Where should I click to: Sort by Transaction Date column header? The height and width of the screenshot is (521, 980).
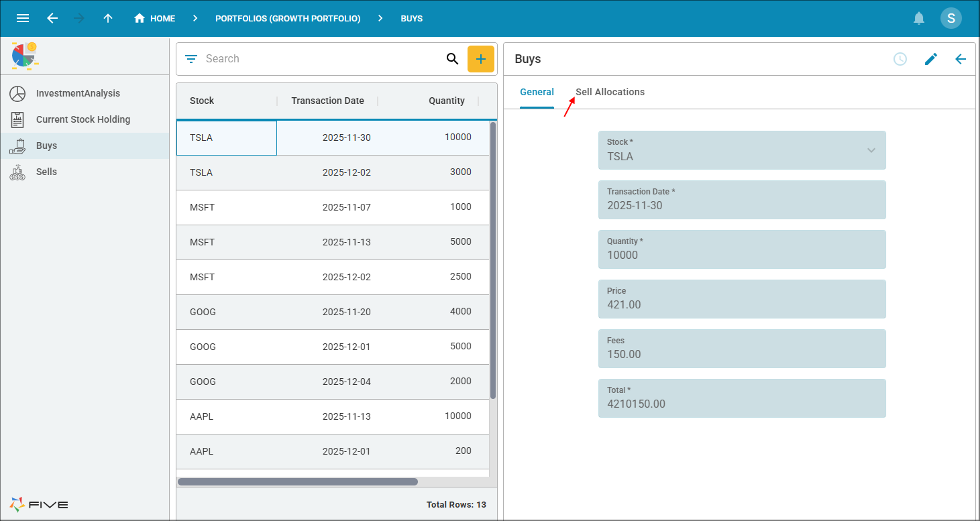(x=327, y=101)
